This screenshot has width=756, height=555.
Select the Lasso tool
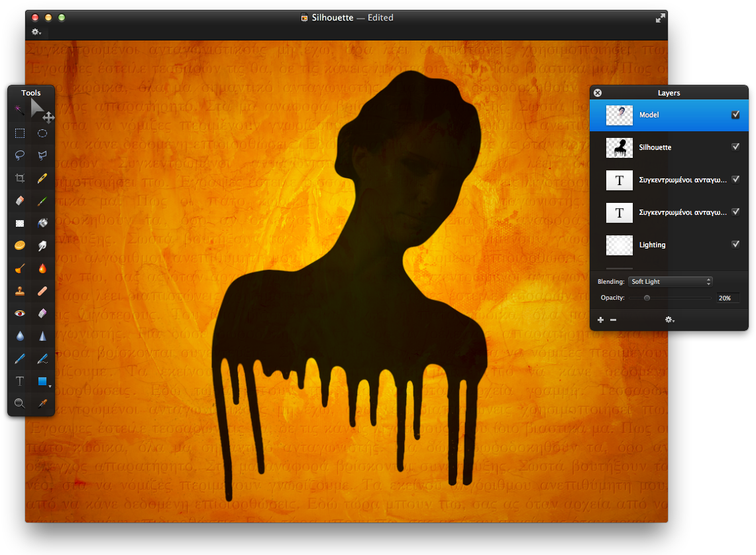click(19, 156)
